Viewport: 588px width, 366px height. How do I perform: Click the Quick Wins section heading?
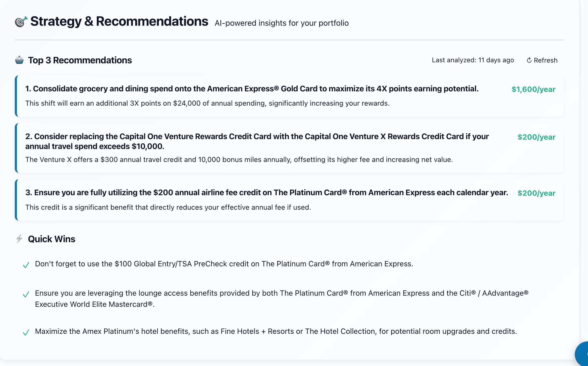pos(52,239)
